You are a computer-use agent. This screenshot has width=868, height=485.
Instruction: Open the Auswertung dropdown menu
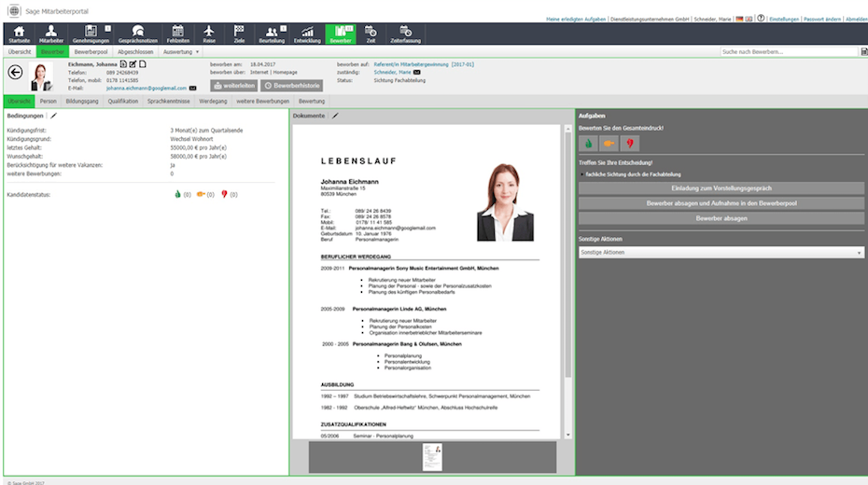tap(181, 52)
